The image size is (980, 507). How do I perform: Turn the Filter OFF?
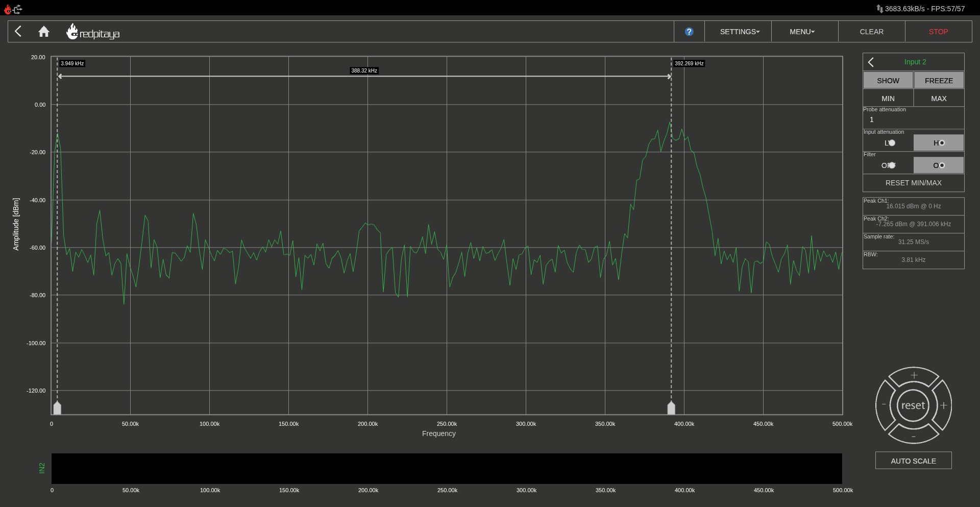coord(888,165)
